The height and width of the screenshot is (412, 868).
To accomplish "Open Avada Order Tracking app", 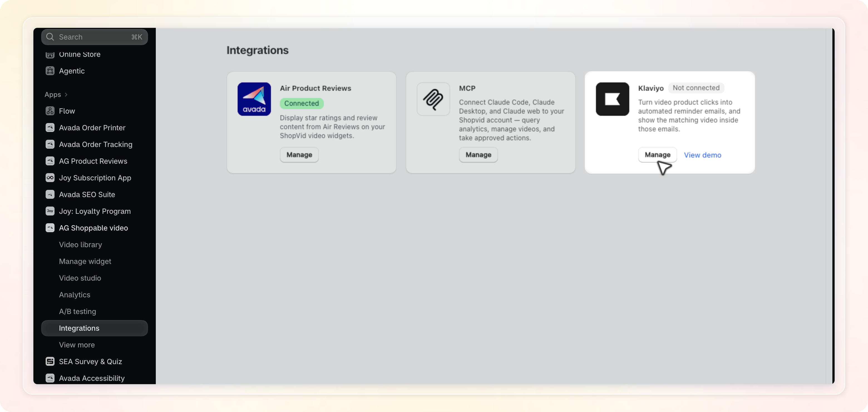I will click(96, 144).
